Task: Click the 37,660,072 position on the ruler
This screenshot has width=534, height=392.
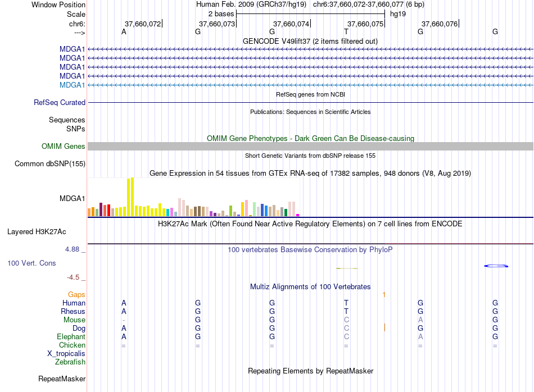Action: [x=143, y=24]
